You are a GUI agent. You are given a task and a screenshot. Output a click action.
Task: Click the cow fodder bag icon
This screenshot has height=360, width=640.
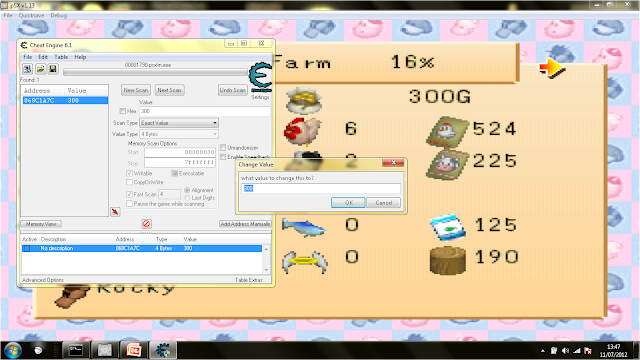(447, 164)
